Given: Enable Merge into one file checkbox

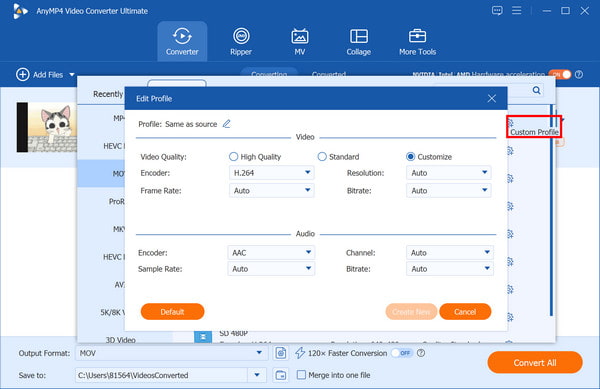Looking at the screenshot, I should [301, 374].
